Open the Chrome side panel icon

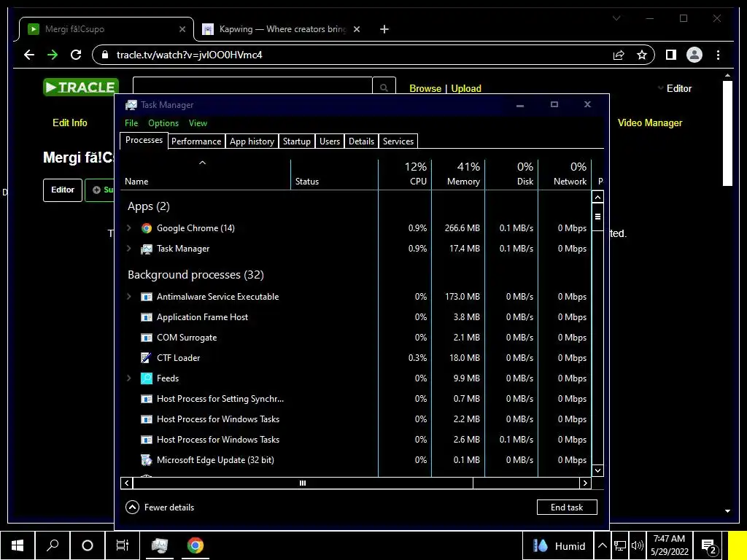click(671, 55)
